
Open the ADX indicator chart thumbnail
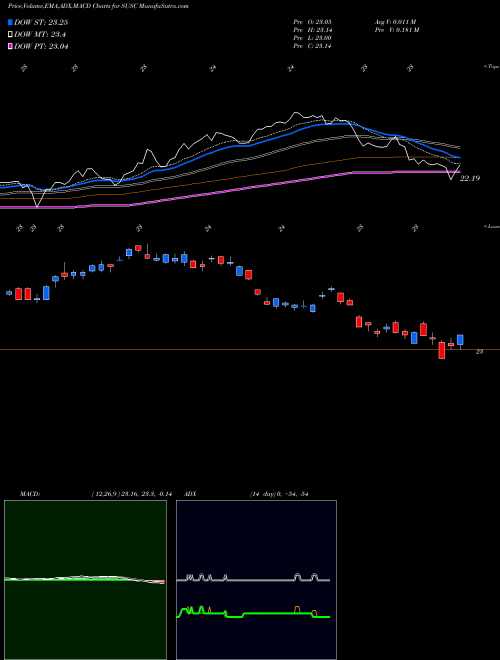point(256,580)
